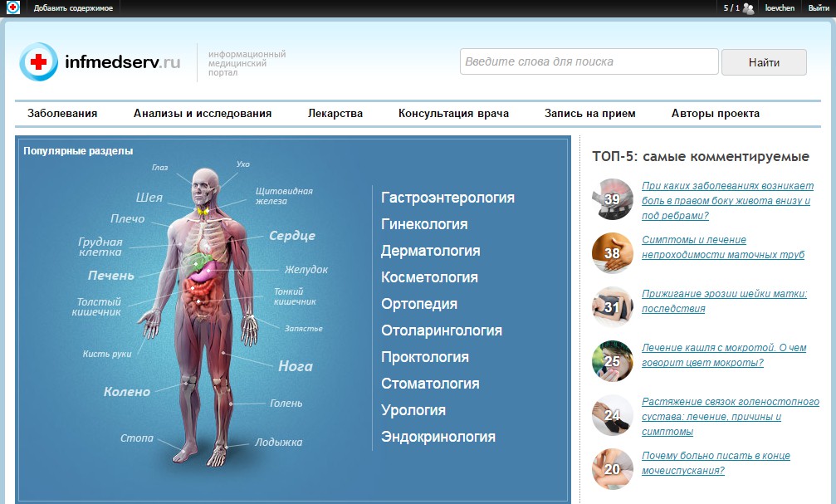836x504 pixels.
Task: Click the 'Глаз' label on body diagram
Action: point(160,168)
